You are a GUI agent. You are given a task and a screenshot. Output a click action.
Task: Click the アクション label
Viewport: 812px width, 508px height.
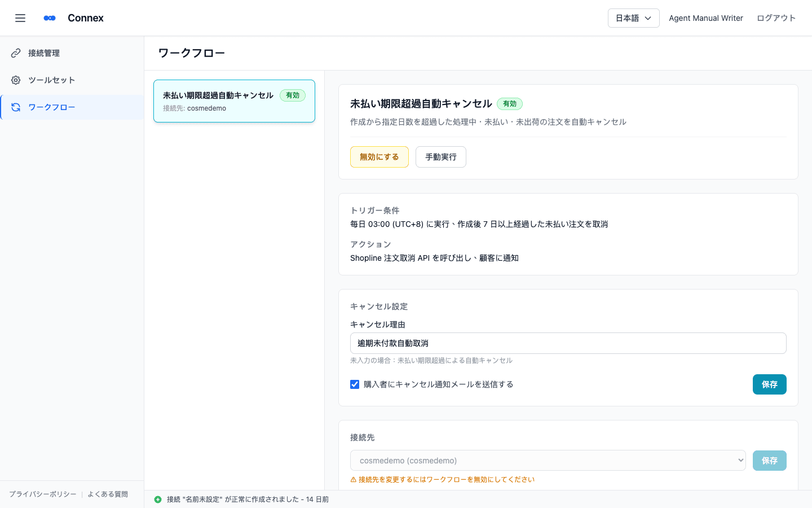pyautogui.click(x=370, y=244)
